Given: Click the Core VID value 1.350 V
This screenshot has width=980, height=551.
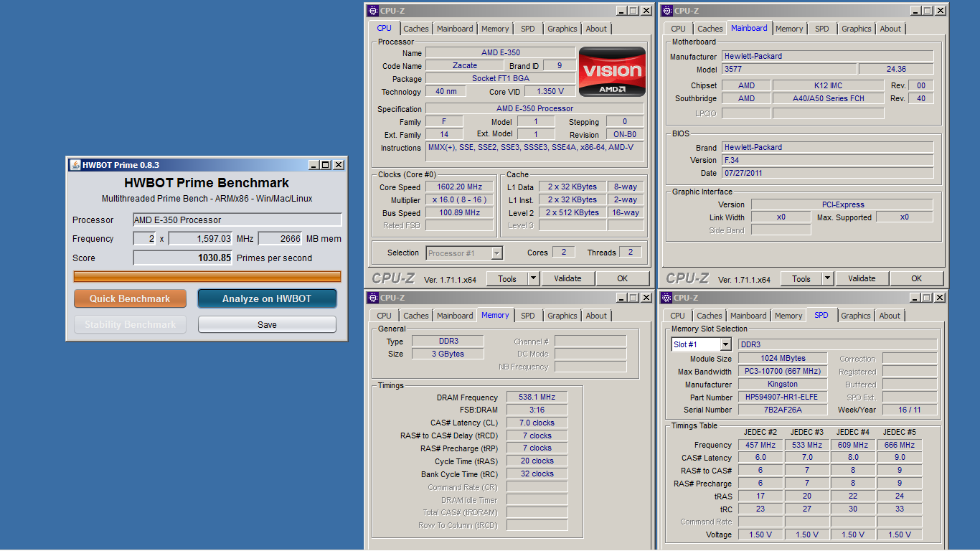Looking at the screenshot, I should (550, 91).
